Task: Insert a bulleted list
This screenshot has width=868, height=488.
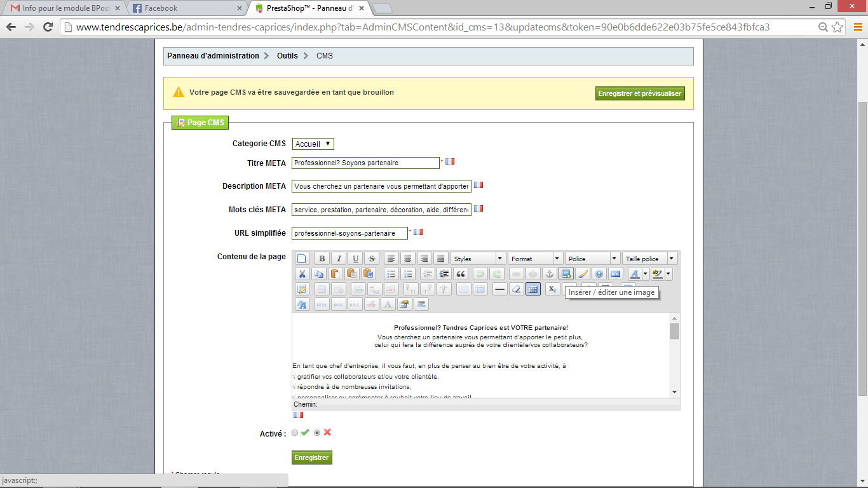Action: [391, 274]
